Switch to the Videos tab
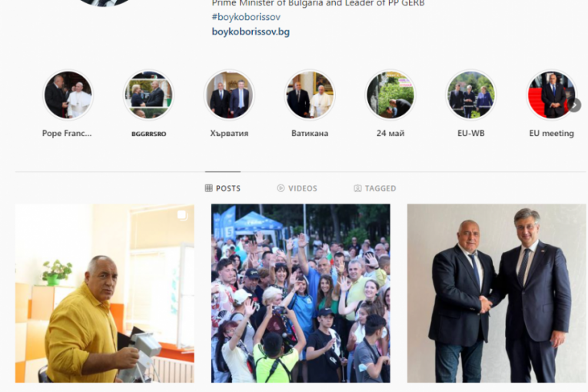Viewport: 588px width, 392px height. [x=297, y=188]
